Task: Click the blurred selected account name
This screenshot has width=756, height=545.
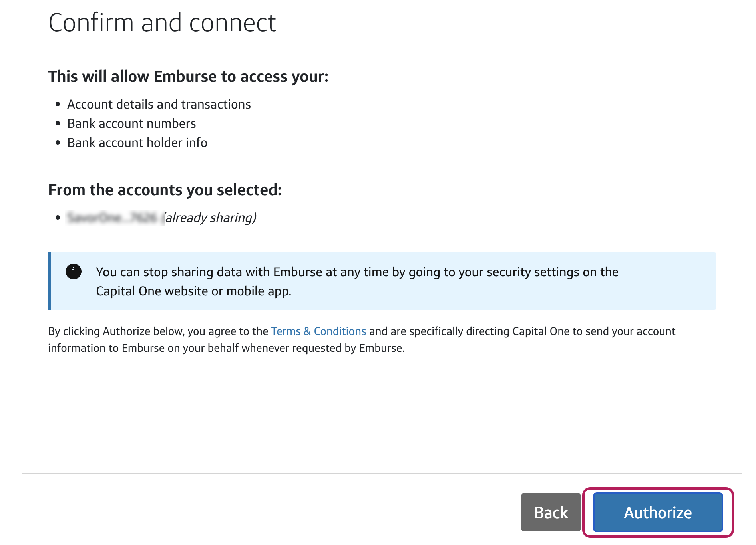Action: click(115, 218)
